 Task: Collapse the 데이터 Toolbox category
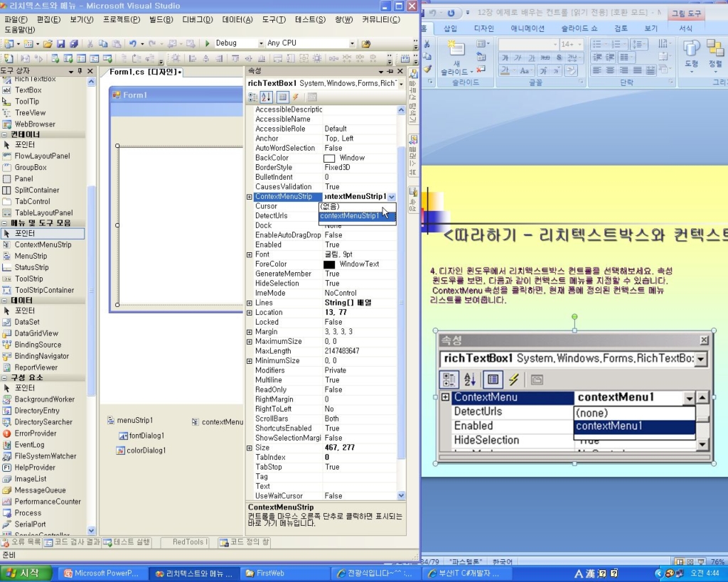tap(4, 301)
